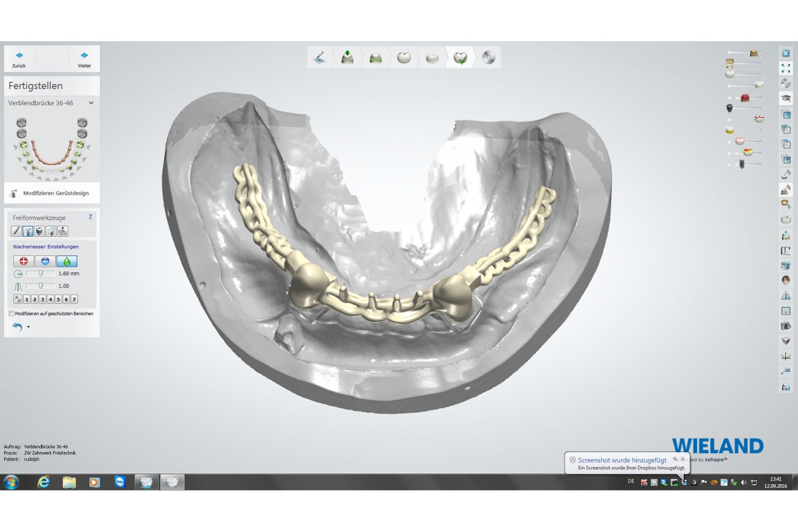Click the graduation cap icon in right toolbar
Viewport: 798px width, 532px height.
click(786, 98)
